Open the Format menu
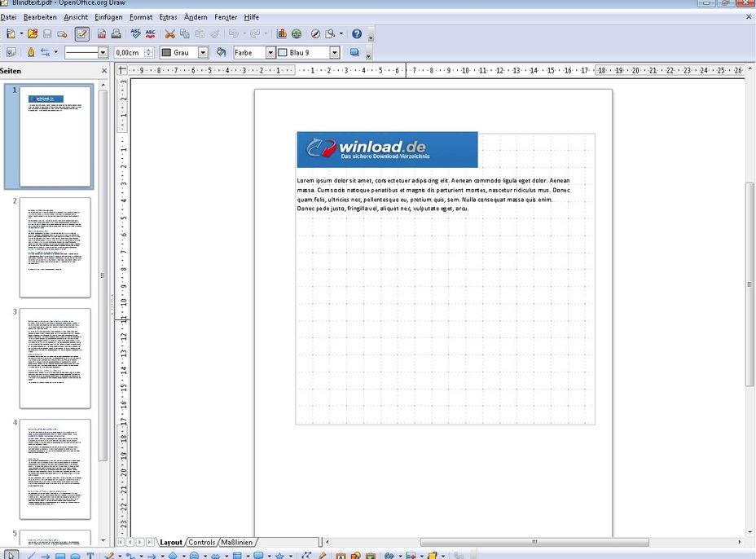This screenshot has width=756, height=559. point(141,17)
